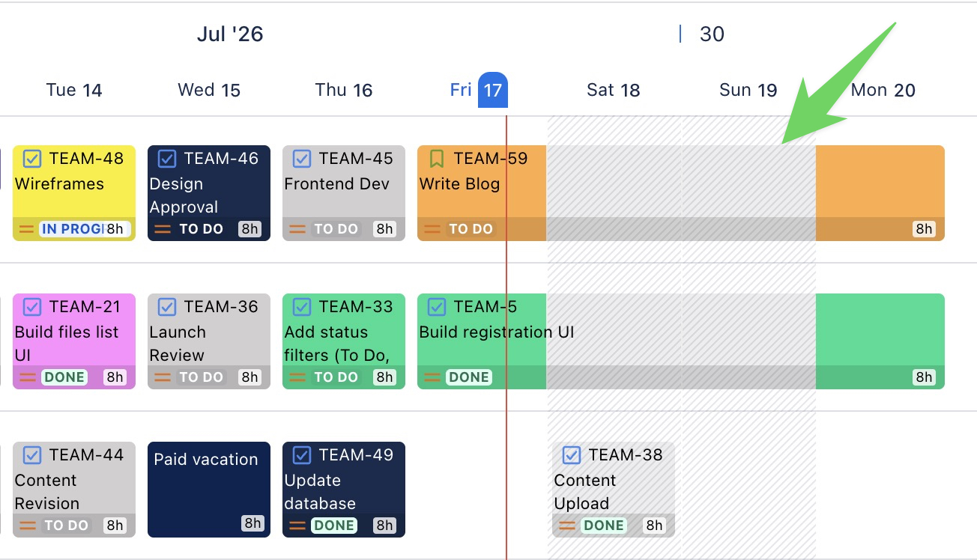This screenshot has height=560, width=977.
Task: Open the DONE status badge on TEAM-38
Action: (604, 526)
